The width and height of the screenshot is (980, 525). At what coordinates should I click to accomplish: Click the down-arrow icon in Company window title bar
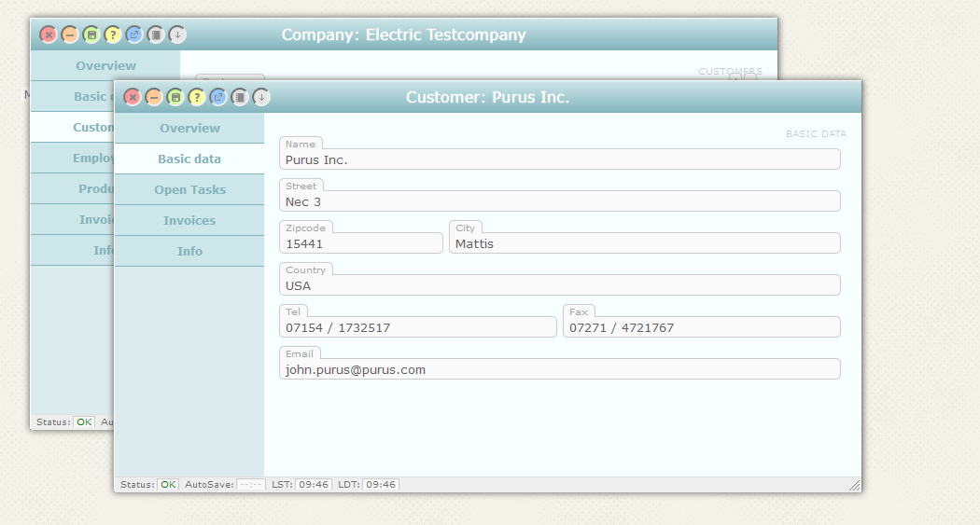click(177, 35)
